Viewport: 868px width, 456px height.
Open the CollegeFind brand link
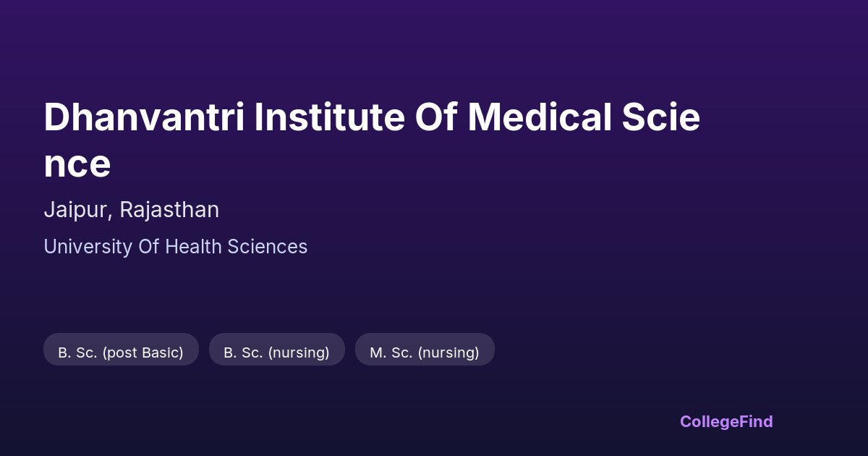coord(726,421)
